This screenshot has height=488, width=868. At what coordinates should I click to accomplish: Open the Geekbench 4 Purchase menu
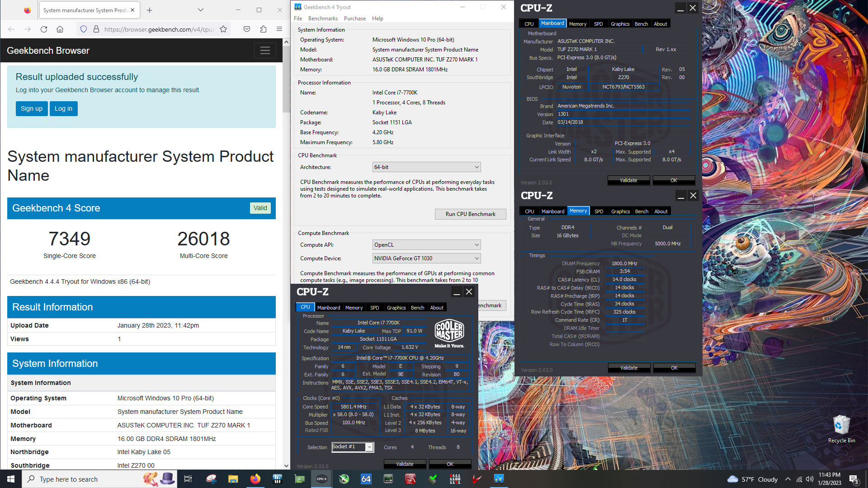pyautogui.click(x=355, y=19)
